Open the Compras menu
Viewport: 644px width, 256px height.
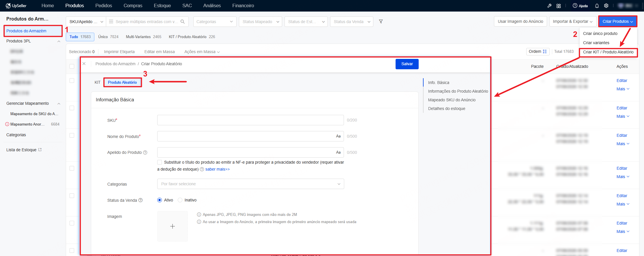tap(133, 6)
